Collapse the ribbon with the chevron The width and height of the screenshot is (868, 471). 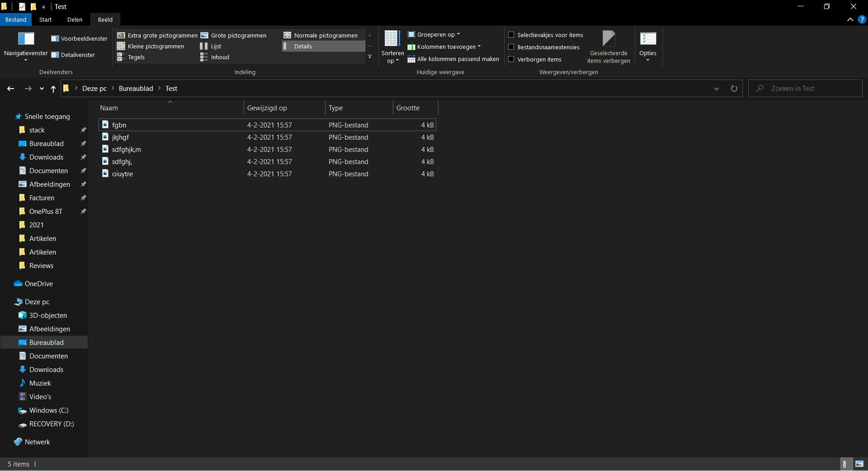[x=850, y=19]
